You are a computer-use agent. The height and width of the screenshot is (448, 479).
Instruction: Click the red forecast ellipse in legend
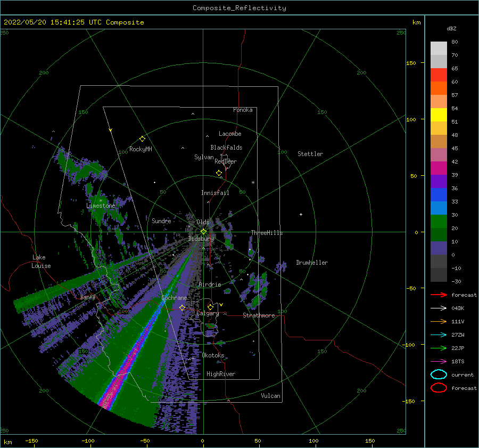coord(439,388)
